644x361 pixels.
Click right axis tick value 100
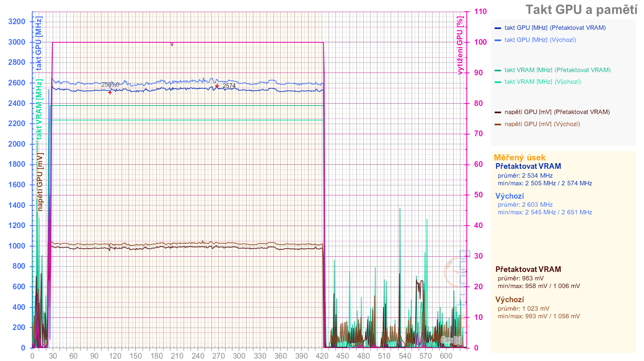[x=480, y=42]
